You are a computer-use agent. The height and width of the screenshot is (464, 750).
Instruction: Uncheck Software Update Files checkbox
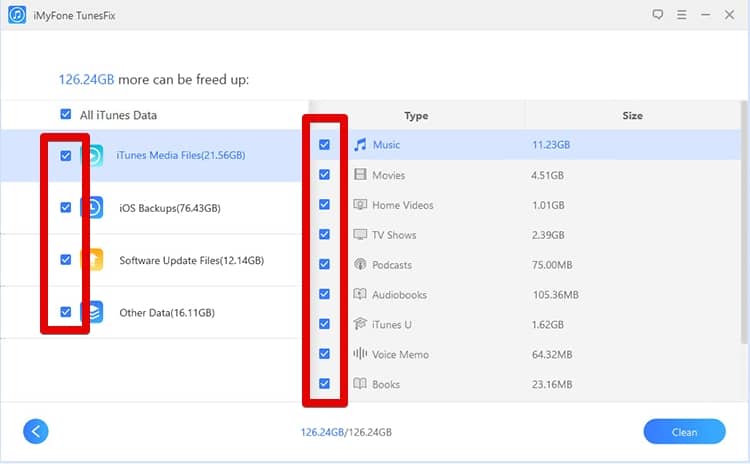pyautogui.click(x=66, y=259)
